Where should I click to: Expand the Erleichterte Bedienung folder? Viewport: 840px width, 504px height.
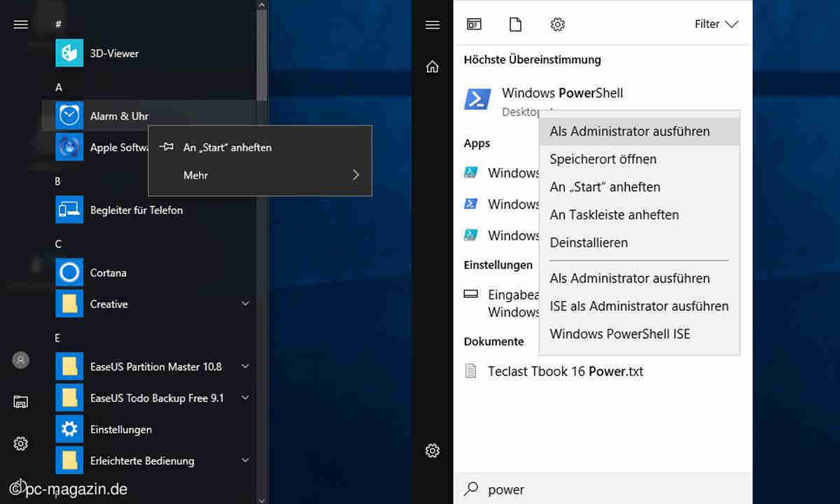pos(245,461)
